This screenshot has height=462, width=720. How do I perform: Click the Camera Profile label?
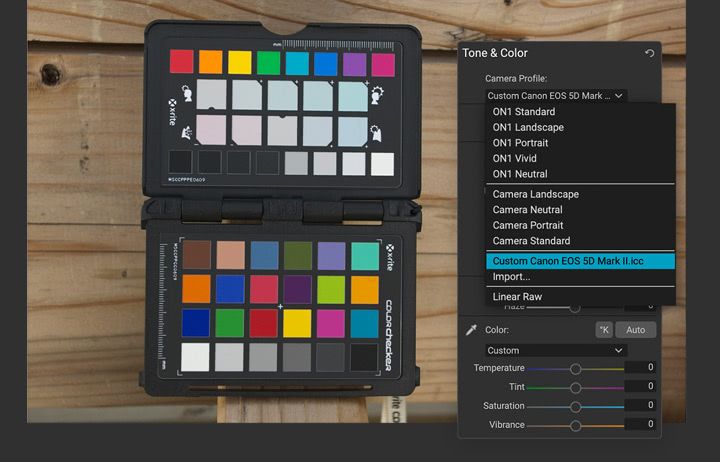coord(516,79)
